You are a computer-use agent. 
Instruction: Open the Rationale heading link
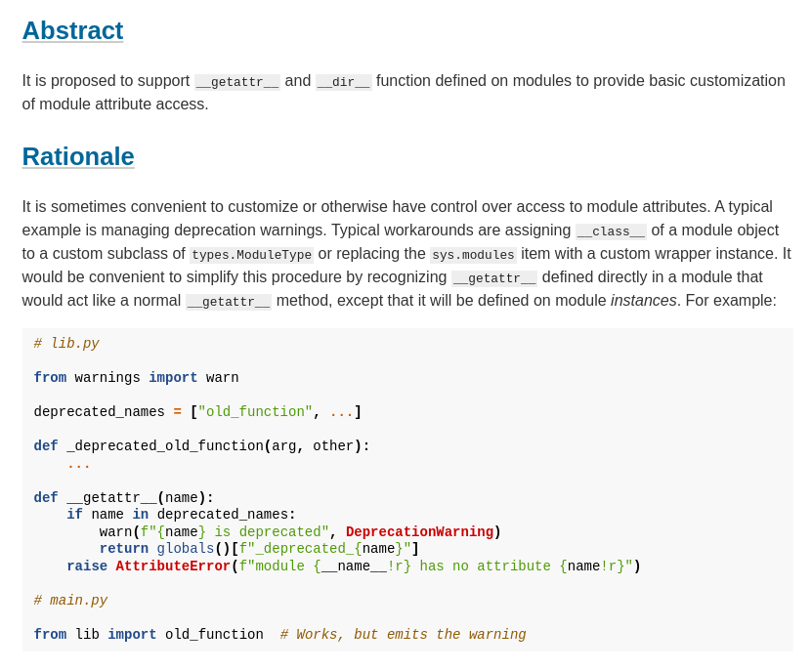pyautogui.click(x=78, y=156)
